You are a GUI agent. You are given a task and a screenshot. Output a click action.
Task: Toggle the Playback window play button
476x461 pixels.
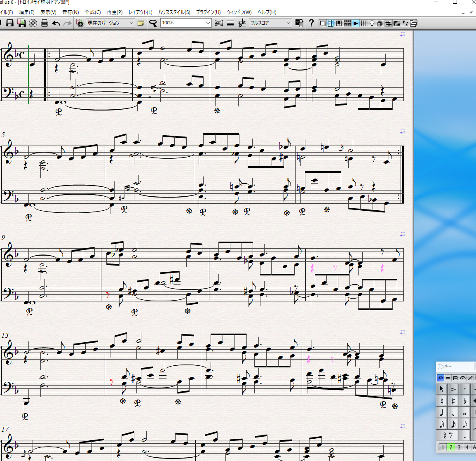tap(356, 23)
